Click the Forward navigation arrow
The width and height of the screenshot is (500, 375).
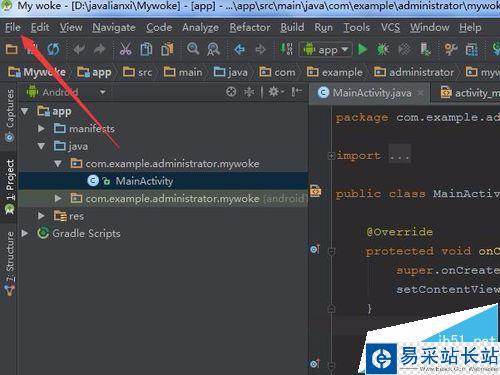point(260,49)
